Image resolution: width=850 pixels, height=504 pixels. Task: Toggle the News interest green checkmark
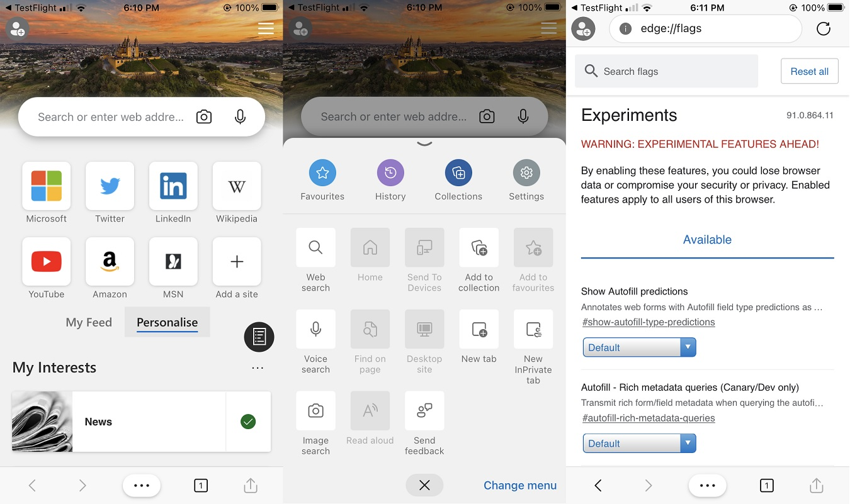click(248, 422)
